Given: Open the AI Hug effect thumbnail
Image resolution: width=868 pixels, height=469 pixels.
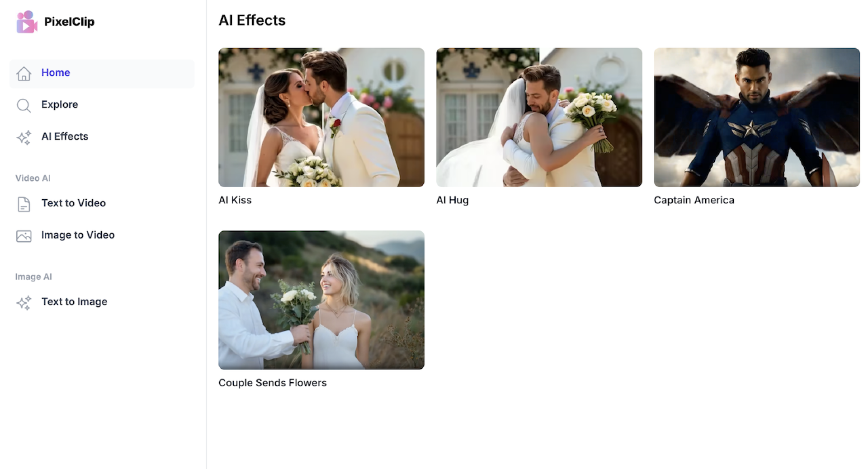Looking at the screenshot, I should (539, 117).
